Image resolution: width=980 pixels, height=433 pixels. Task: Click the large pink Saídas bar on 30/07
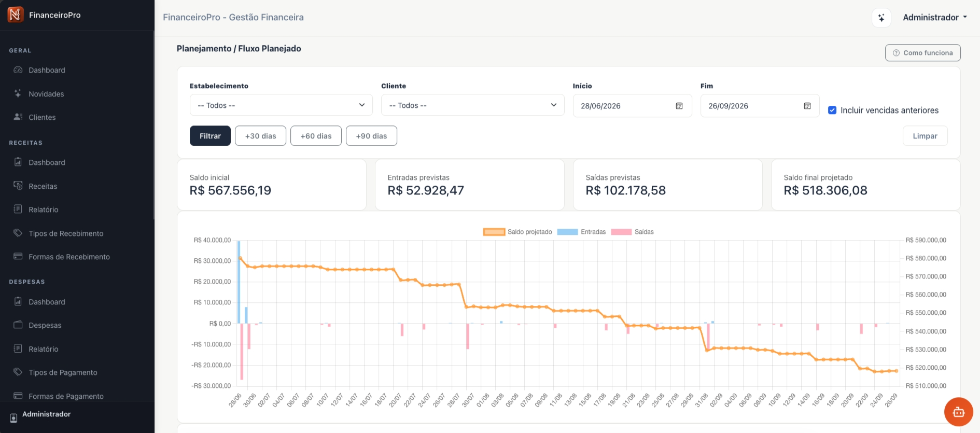click(x=468, y=336)
